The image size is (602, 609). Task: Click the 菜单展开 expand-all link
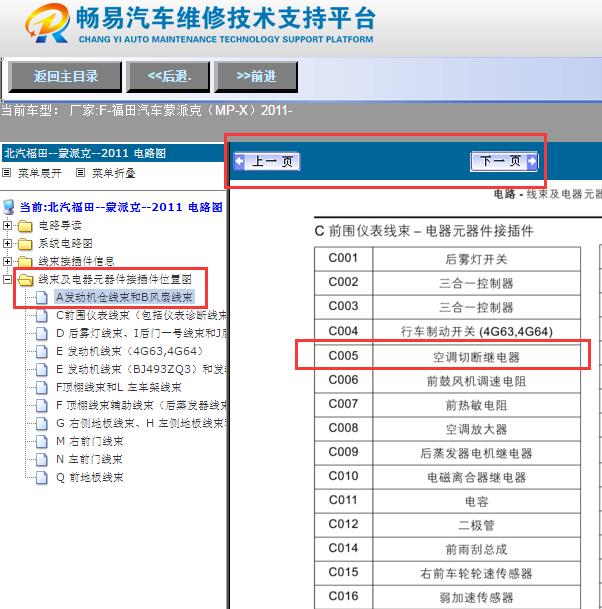40,173
